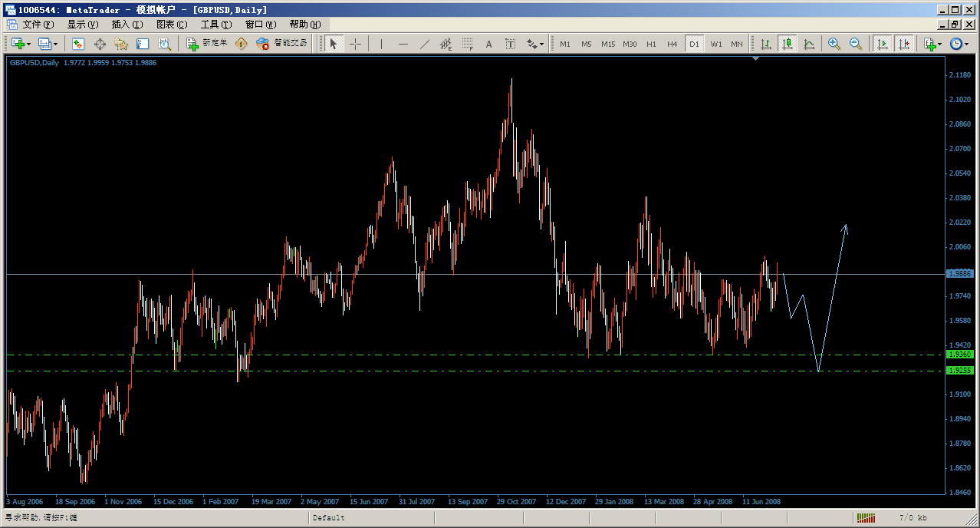Open the indicators list icon
Viewport: 980px width, 528px height.
pyautogui.click(x=930, y=44)
